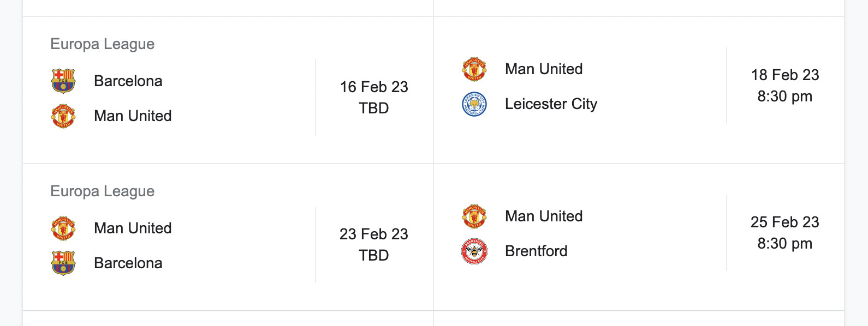Open Leicester City team name
Image resolution: width=868 pixels, height=326 pixels.
(x=551, y=104)
